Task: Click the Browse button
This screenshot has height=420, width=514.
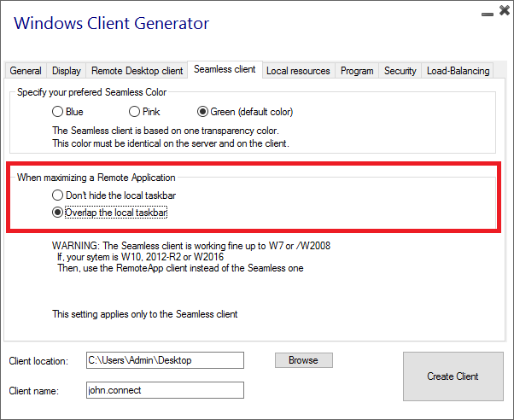Action: point(303,360)
